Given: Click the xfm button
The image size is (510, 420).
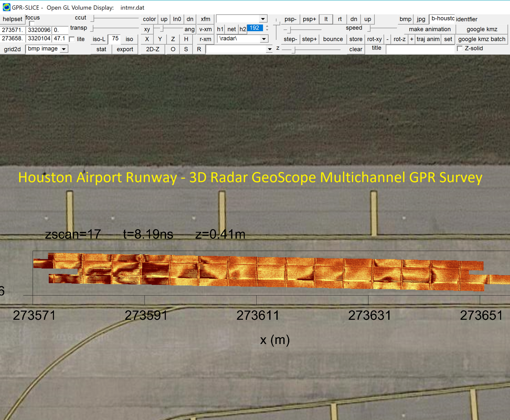Looking at the screenshot, I should point(205,19).
